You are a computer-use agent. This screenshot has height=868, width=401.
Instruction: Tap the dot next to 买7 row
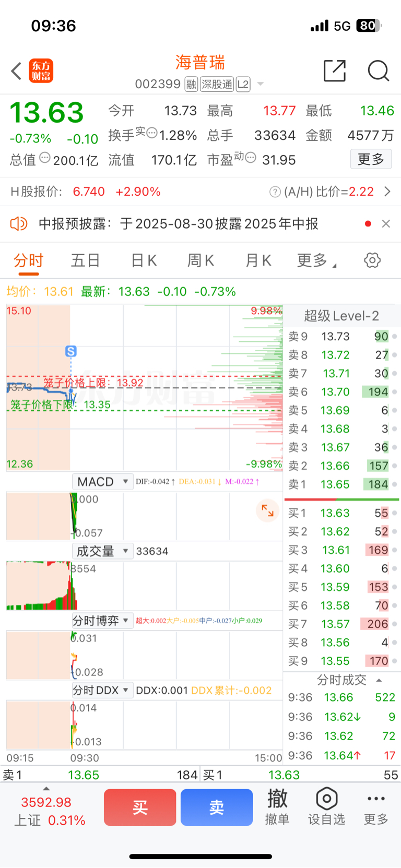(x=395, y=624)
